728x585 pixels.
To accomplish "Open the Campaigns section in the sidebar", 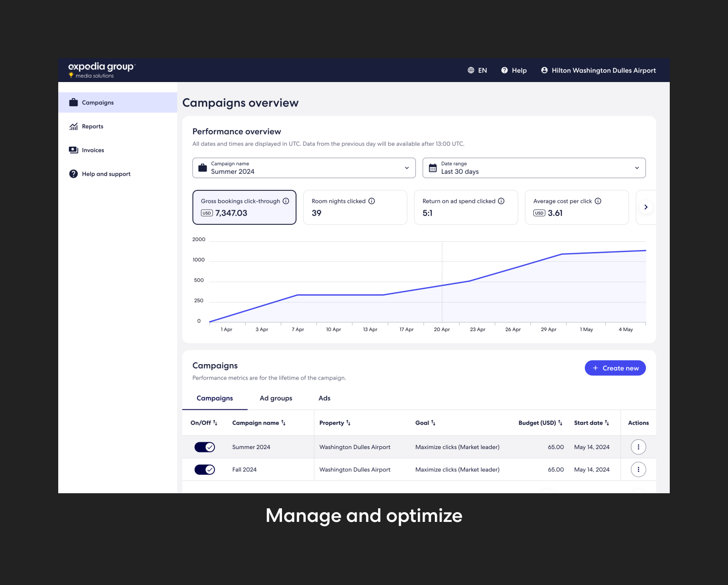I will pos(98,102).
